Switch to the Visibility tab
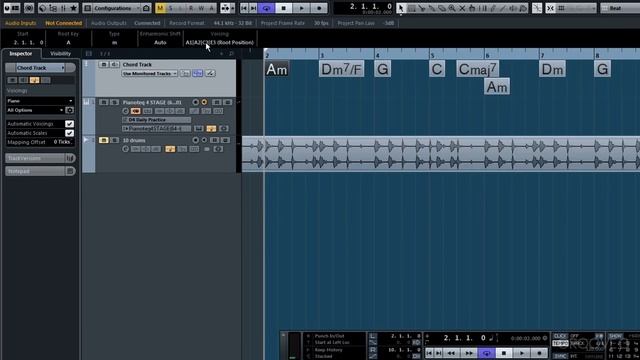Image resolution: width=640 pixels, height=360 pixels. (x=60, y=53)
